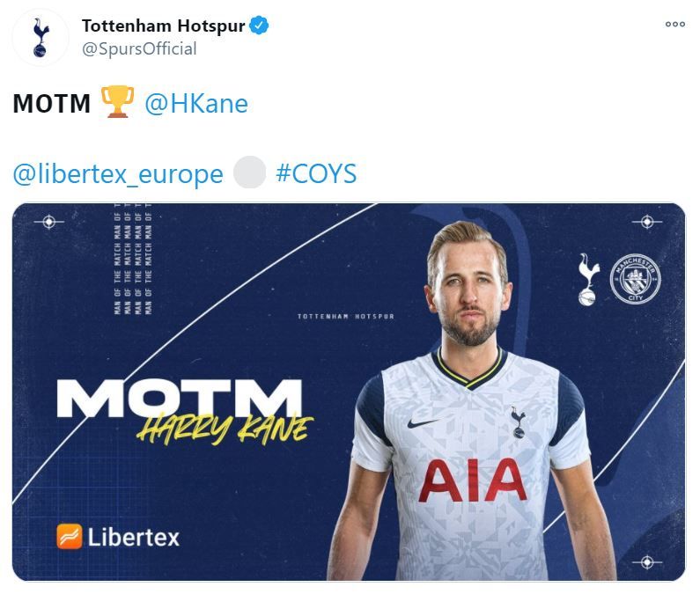
Task: Click the Spurs cockerel crest beside City badge
Action: point(588,279)
